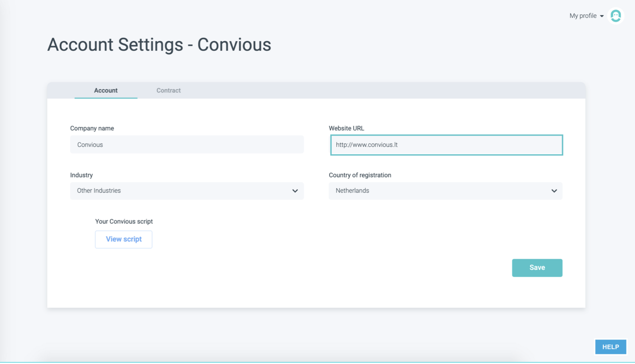The width and height of the screenshot is (635, 364).
Task: Switch to the Contract tab
Action: [168, 91]
